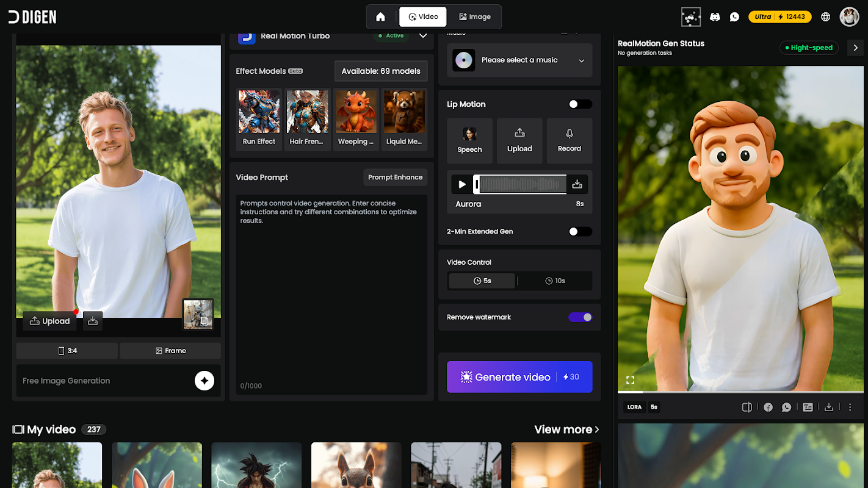Download the generated cartoon video
The width and height of the screenshot is (868, 488).
(829, 407)
